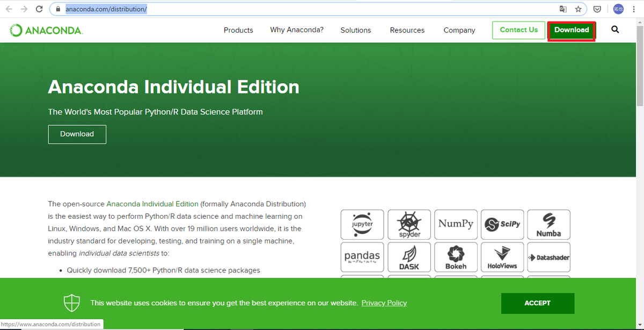This screenshot has height=330, width=644.
Task: Click the Datashader package logo
Action: (x=549, y=257)
